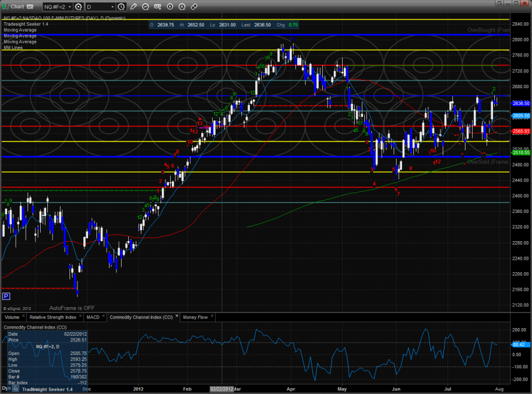Click the interval clock icon
The image size is (532, 394).
tap(122, 7)
